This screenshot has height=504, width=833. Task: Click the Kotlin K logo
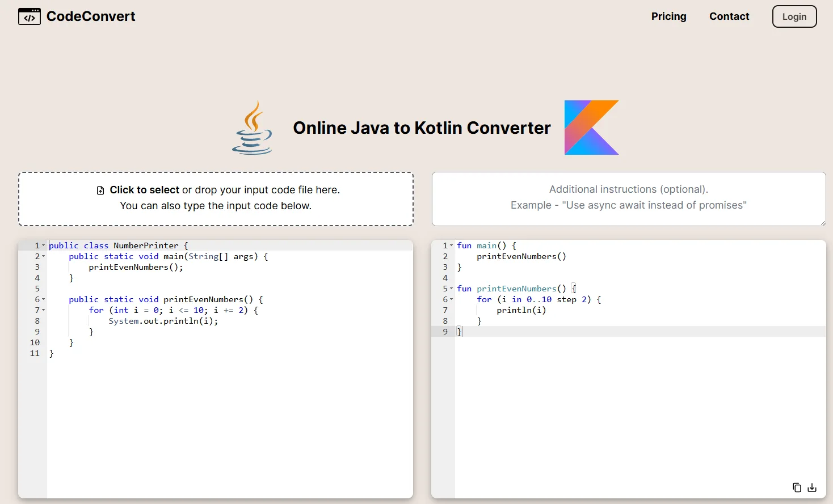click(x=591, y=128)
